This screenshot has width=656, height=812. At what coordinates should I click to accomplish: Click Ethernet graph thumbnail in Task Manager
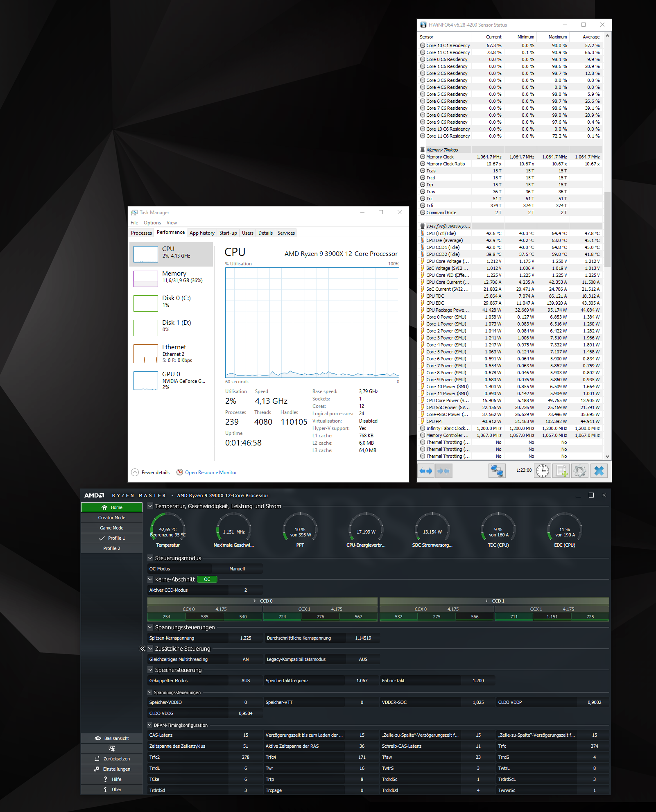(146, 354)
